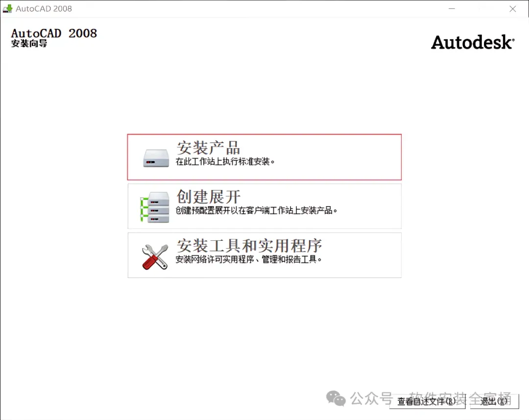Viewport: 529px width, 420px height.
Task: Open the readme with 查看自述文件(R) button
Action: pos(427,401)
